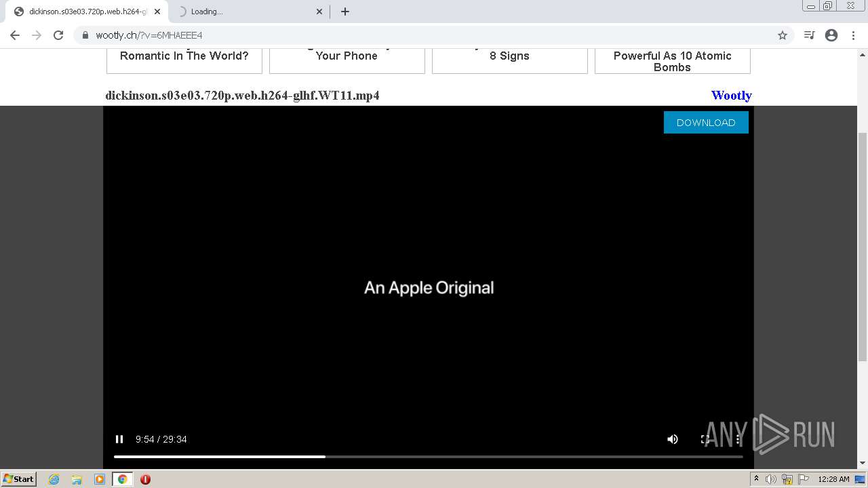Image resolution: width=868 pixels, height=488 pixels.
Task: Reload the current page
Action: pyautogui.click(x=58, y=35)
